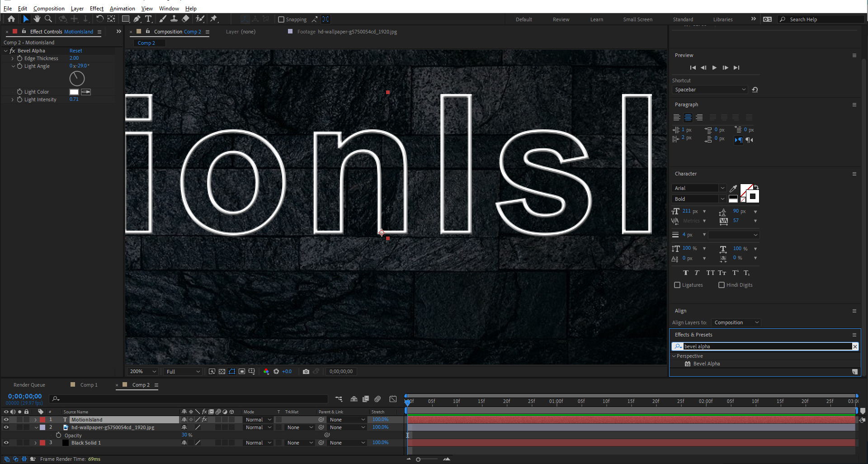Click the eyedropper in Character panel
This screenshot has width=868, height=464.
tap(733, 188)
